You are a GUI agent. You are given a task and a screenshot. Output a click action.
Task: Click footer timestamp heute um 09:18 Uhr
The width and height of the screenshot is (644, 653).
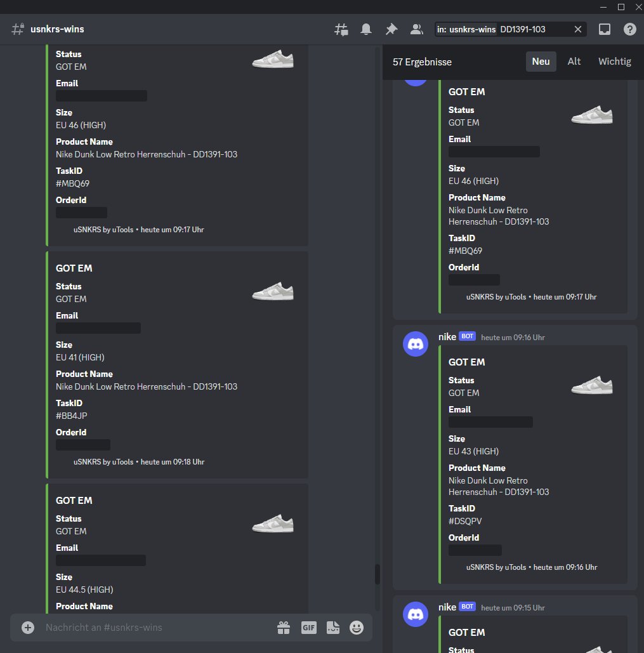[x=173, y=462]
